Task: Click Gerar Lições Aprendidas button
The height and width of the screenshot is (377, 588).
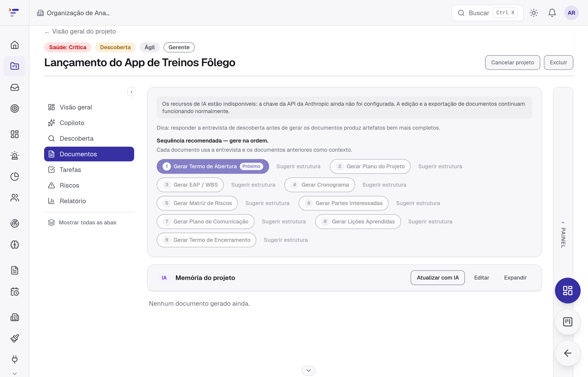Action: click(358, 222)
